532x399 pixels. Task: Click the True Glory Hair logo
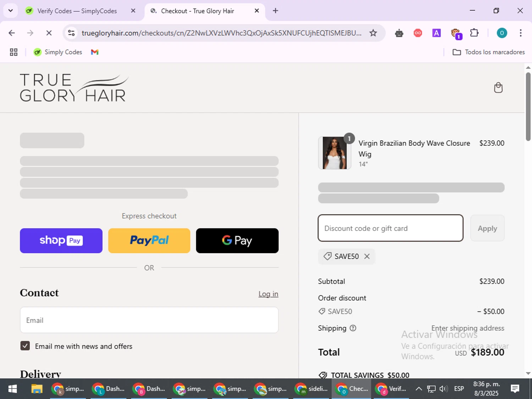coord(74,88)
